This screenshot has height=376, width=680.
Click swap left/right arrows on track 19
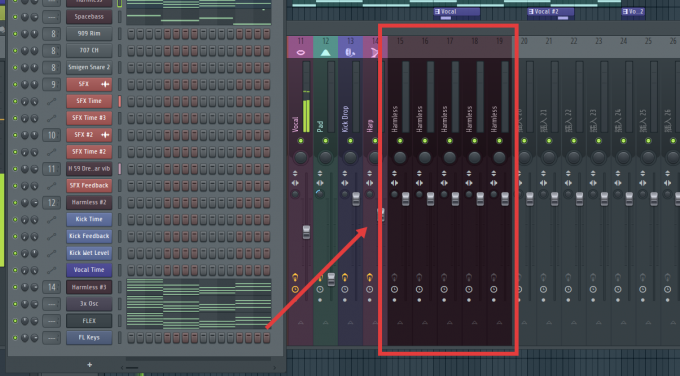point(494,183)
